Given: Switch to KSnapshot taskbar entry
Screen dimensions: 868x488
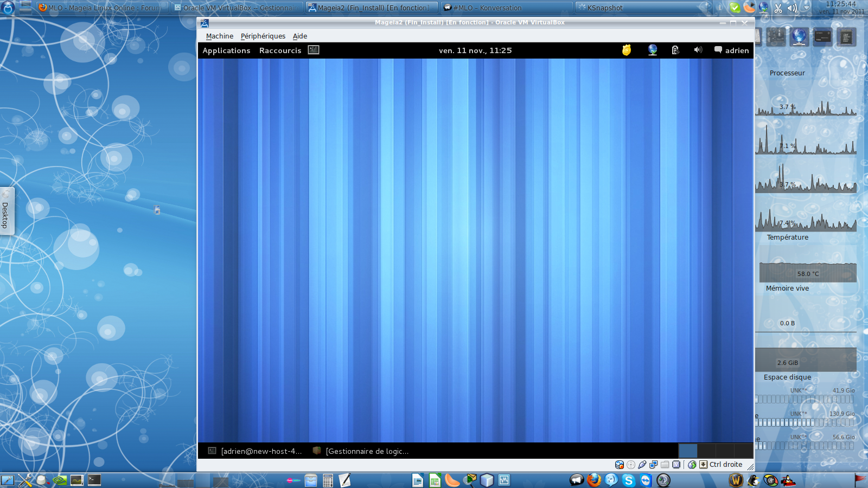Looking at the screenshot, I should pos(642,8).
